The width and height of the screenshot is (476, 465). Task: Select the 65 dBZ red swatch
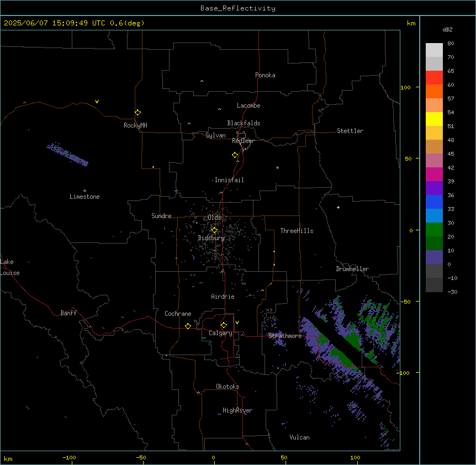pos(434,78)
